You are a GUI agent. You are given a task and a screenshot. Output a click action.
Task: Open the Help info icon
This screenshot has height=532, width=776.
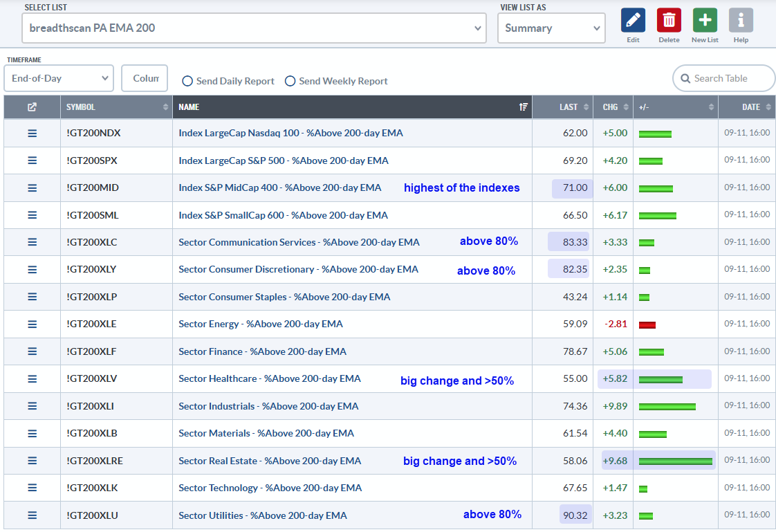pos(741,21)
